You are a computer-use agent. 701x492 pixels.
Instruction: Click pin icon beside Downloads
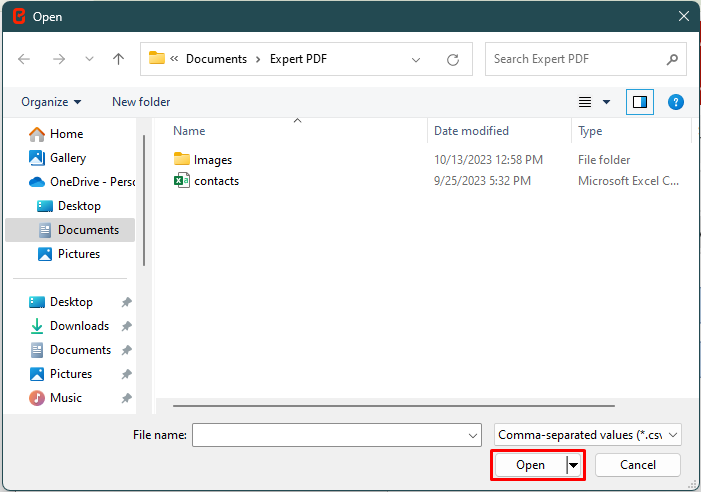127,326
